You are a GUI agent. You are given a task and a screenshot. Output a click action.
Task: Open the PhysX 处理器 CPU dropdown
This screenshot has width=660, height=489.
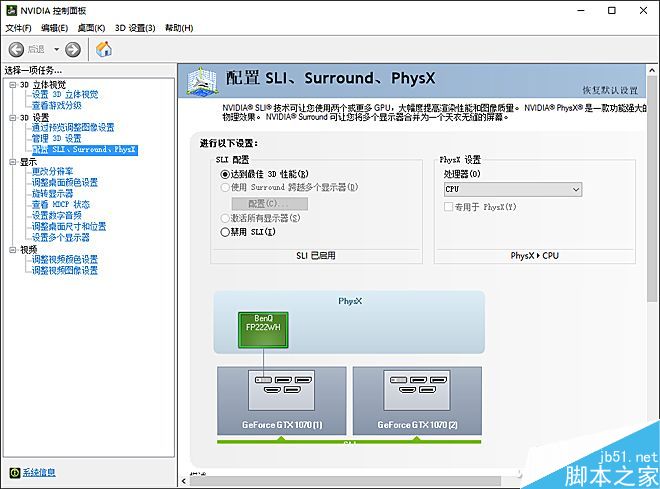tap(513, 189)
